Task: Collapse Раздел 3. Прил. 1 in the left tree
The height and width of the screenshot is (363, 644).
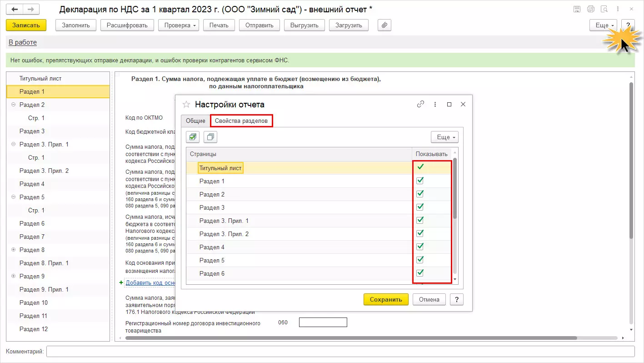Action: tap(13, 144)
